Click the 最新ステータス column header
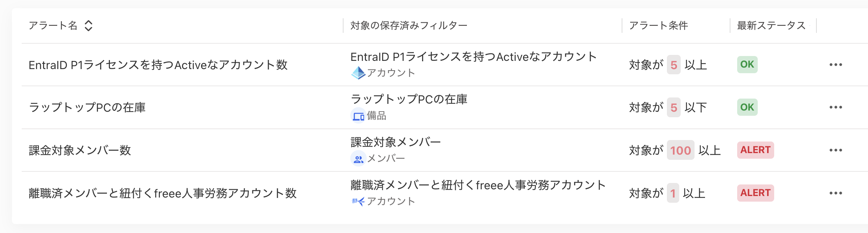The image size is (868, 233). coord(771,26)
